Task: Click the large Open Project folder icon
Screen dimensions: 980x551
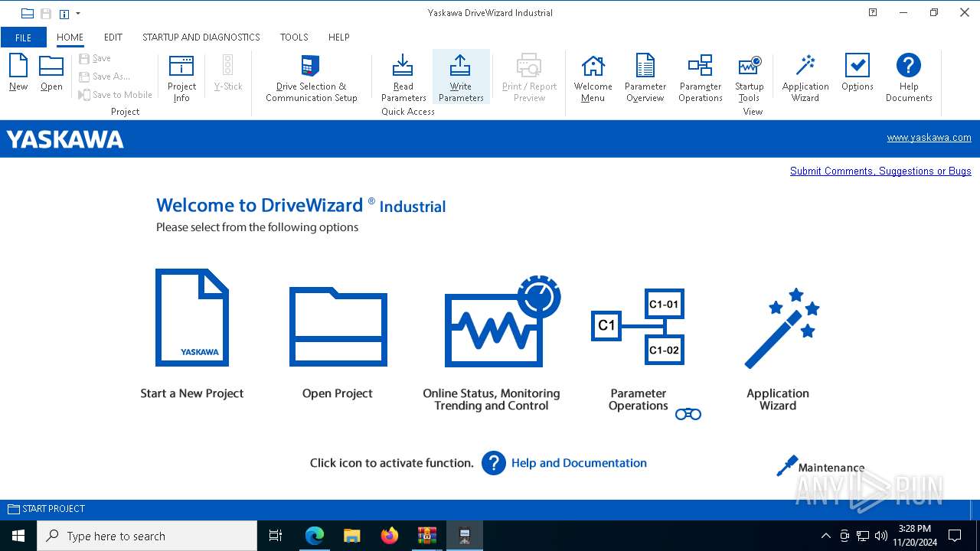Action: (338, 327)
